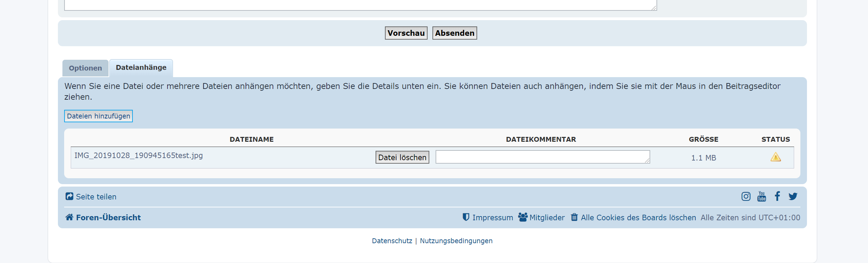Screen dimensions: 868x263
Task: Click the Seite teilen share icon
Action: click(x=69, y=197)
